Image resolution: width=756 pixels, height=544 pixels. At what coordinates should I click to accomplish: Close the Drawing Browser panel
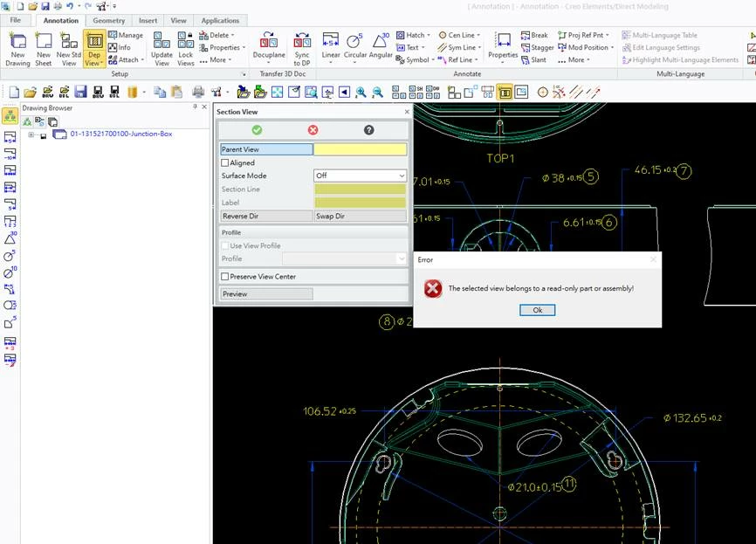pos(204,107)
